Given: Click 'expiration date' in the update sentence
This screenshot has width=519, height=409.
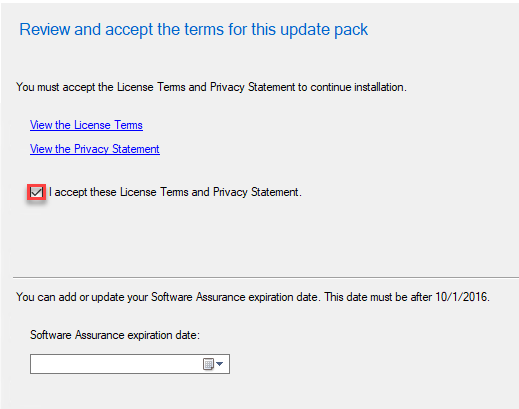Looking at the screenshot, I should (x=283, y=297).
